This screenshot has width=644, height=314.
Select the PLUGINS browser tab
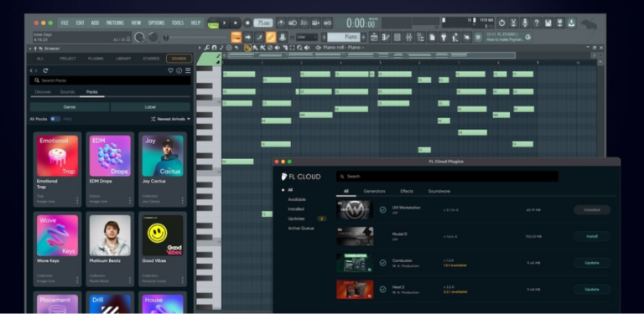pos(96,59)
